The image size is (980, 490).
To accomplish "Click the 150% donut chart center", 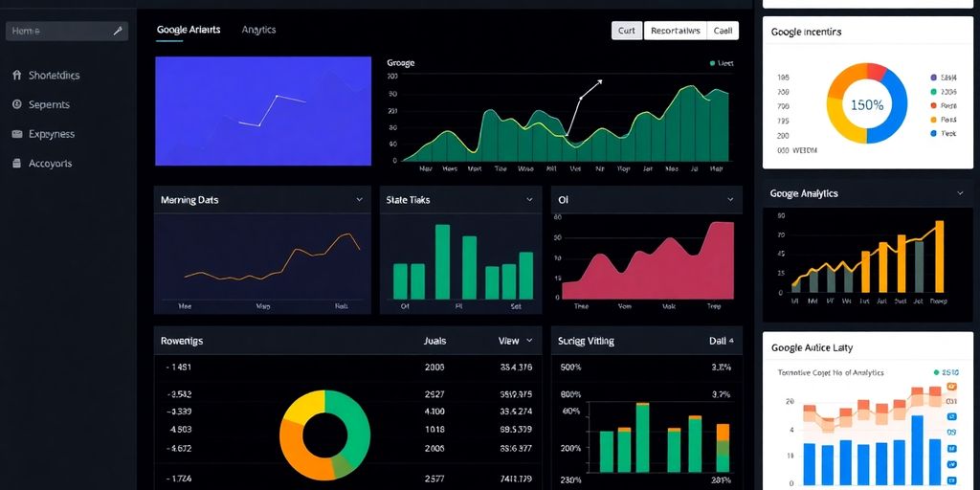I will click(867, 105).
